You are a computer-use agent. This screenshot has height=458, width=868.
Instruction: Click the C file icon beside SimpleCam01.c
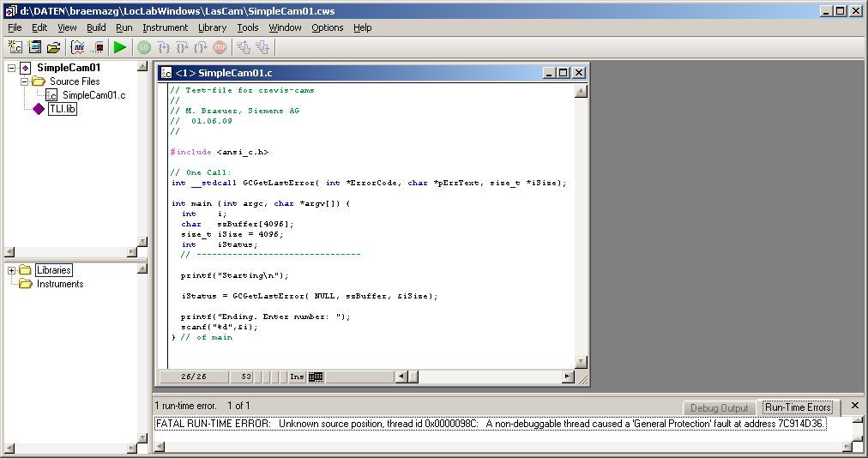click(51, 95)
